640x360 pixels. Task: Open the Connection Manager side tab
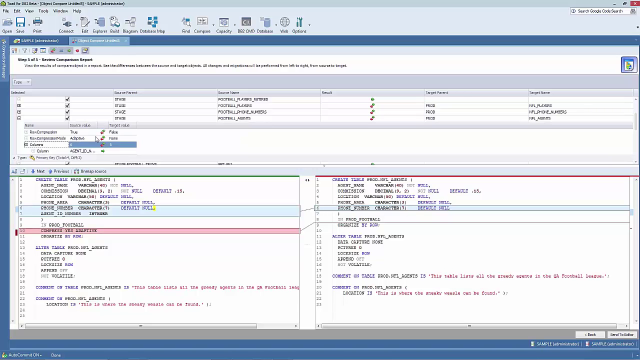coord(4,60)
